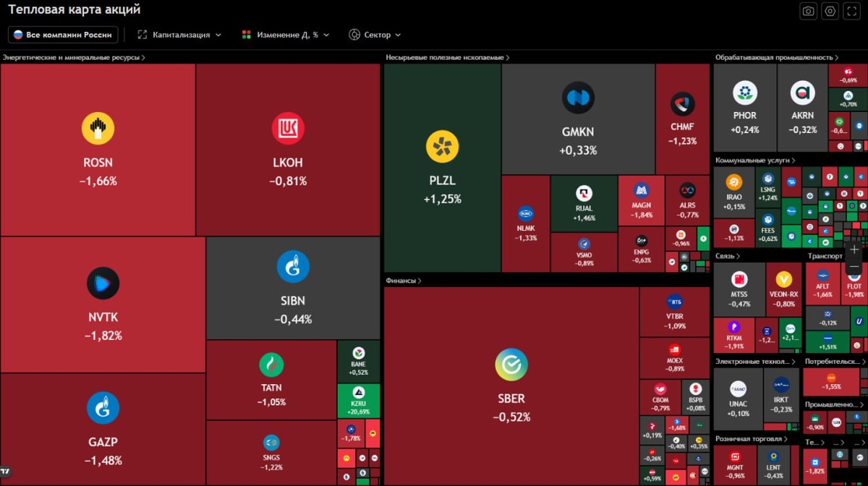Click the ROSN company logo
Screen dimensions: 868x486
point(98,129)
